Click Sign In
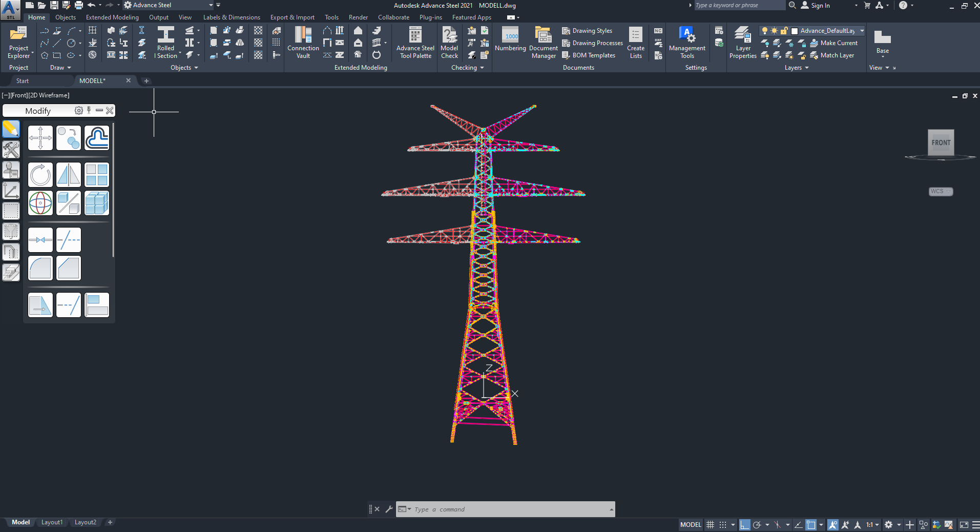980x532 pixels. (815, 5)
